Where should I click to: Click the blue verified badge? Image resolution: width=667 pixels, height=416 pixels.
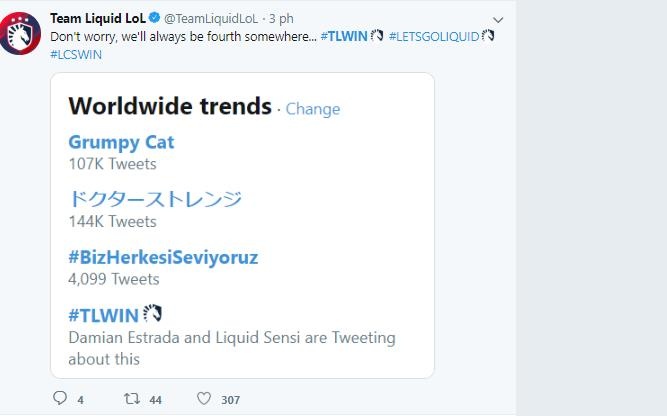(155, 19)
